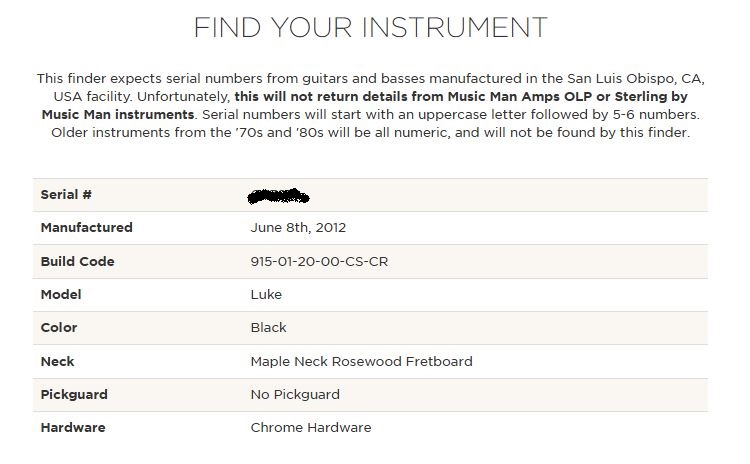
Task: Click the Hardware row label
Action: [x=72, y=428]
